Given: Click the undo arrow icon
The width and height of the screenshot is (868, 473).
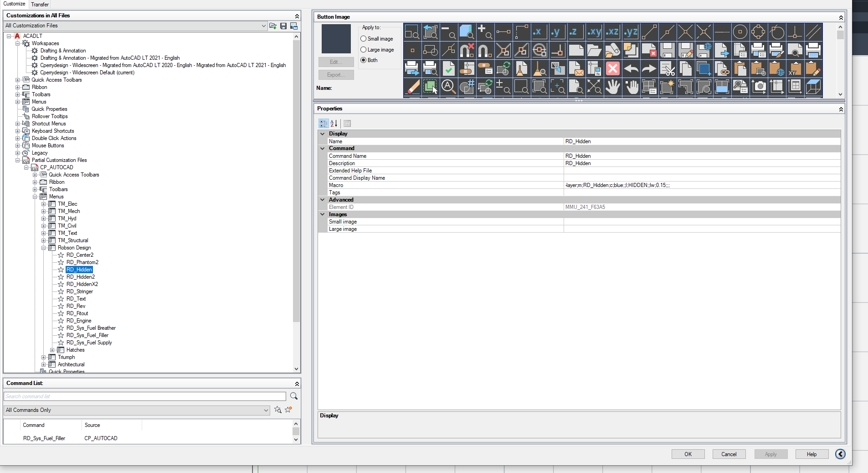Looking at the screenshot, I should 631,68.
